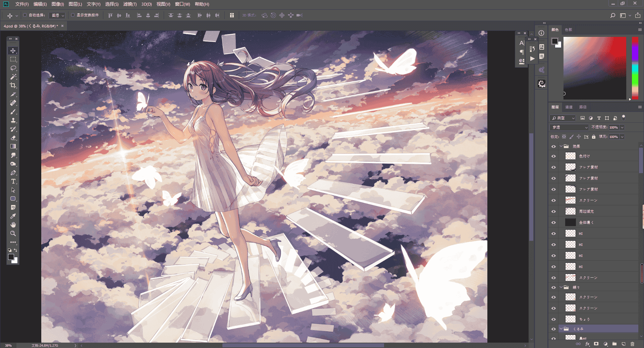Click the foreground color swatch in toolbox
This screenshot has height=348, width=644.
click(11, 257)
